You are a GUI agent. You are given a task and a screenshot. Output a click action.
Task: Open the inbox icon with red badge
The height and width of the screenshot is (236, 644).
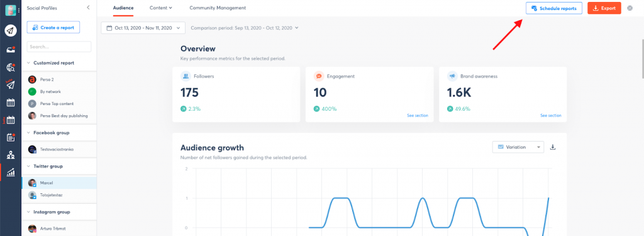[11, 50]
